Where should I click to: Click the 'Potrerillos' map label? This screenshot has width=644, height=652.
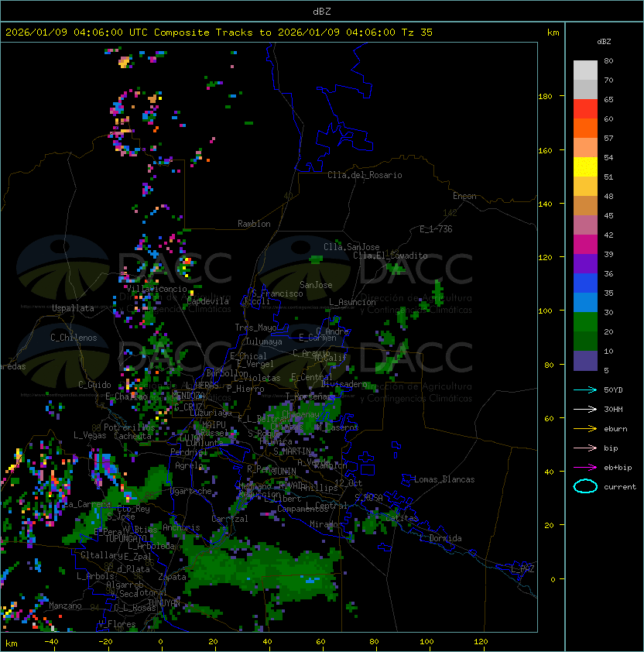129,427
